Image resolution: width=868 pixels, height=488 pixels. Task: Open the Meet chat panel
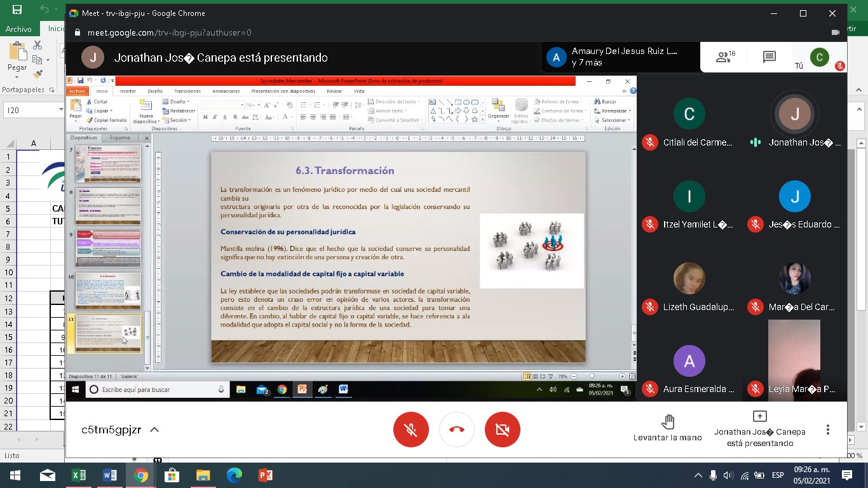tap(769, 58)
